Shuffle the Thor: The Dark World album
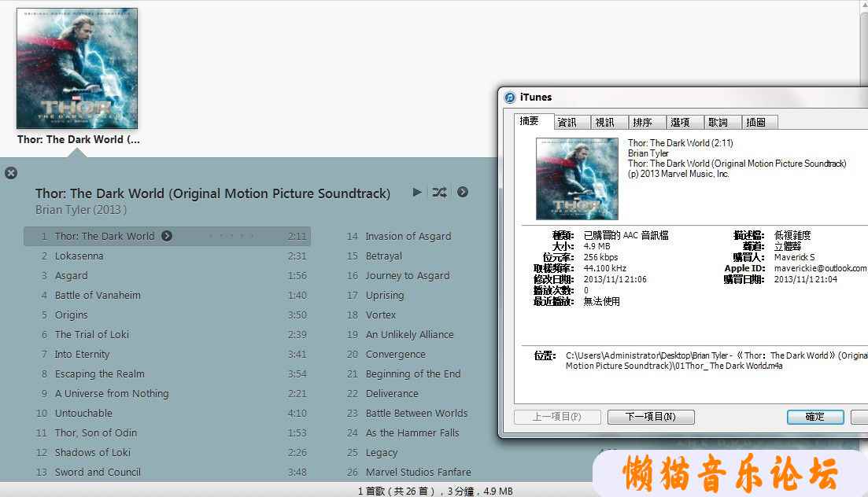The image size is (868, 497). tap(440, 192)
